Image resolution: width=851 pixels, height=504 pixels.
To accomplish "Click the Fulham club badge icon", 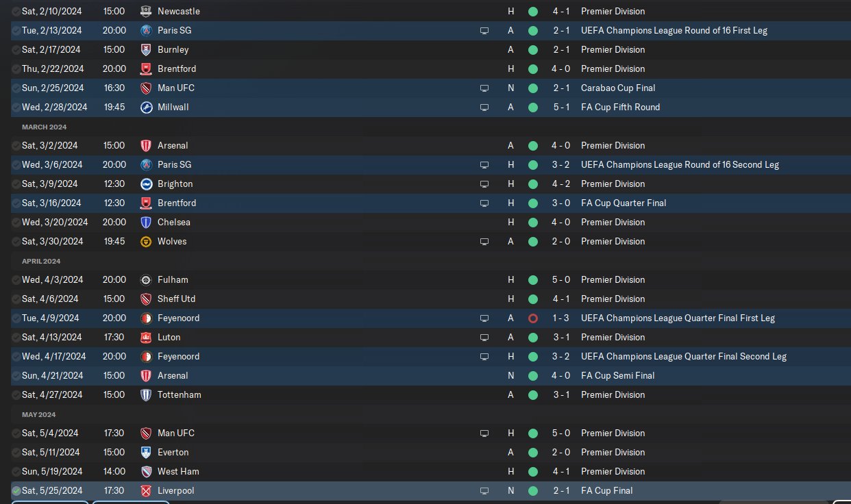I will 146,279.
